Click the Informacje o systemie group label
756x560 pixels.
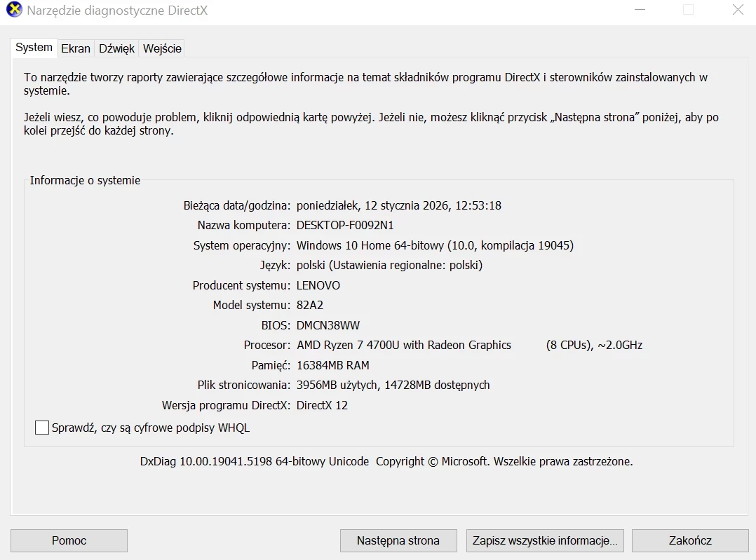[85, 180]
